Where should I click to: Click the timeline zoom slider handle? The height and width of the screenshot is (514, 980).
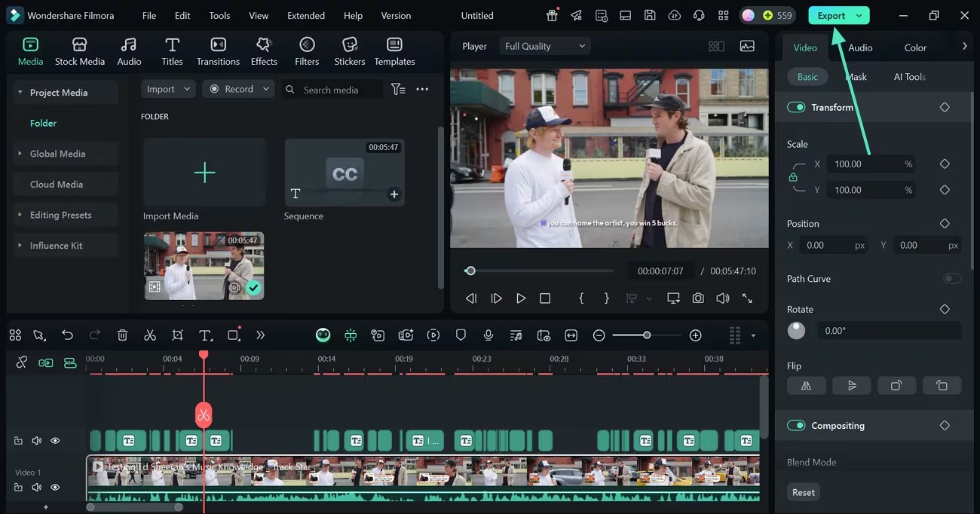tap(647, 335)
